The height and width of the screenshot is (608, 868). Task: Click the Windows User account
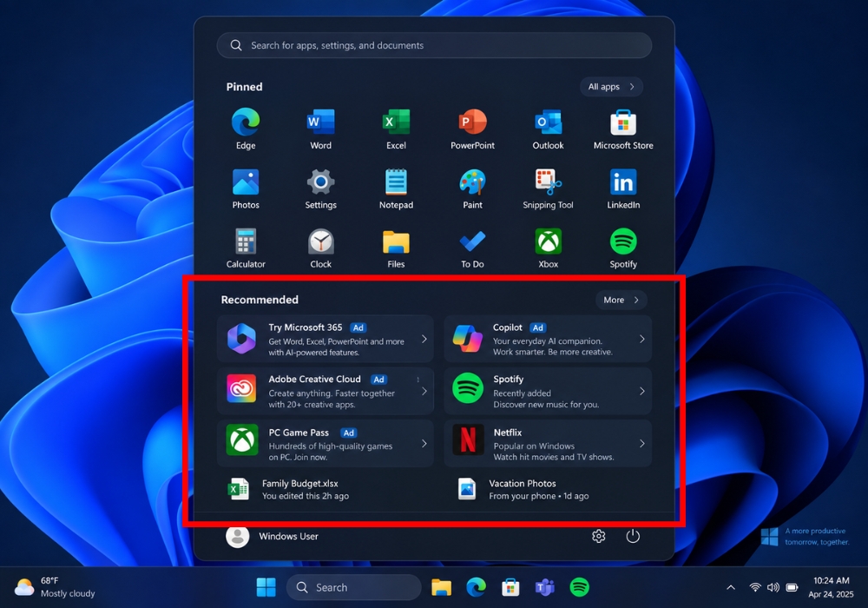tap(272, 536)
